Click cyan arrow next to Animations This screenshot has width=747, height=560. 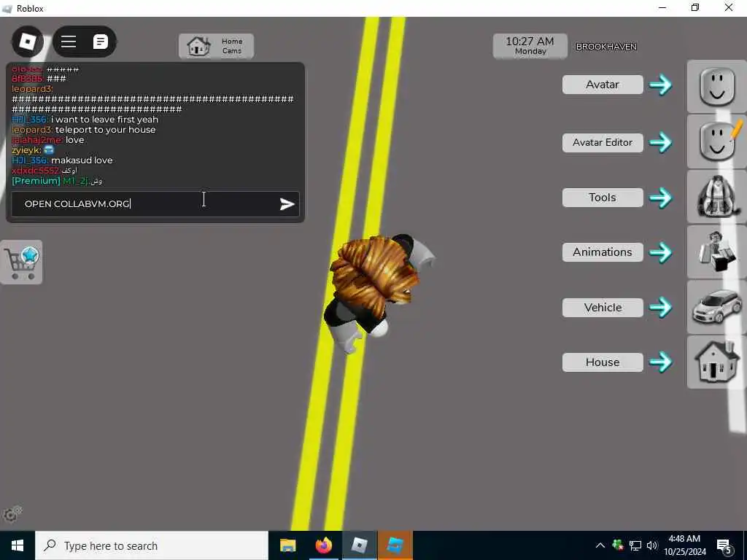click(x=661, y=252)
